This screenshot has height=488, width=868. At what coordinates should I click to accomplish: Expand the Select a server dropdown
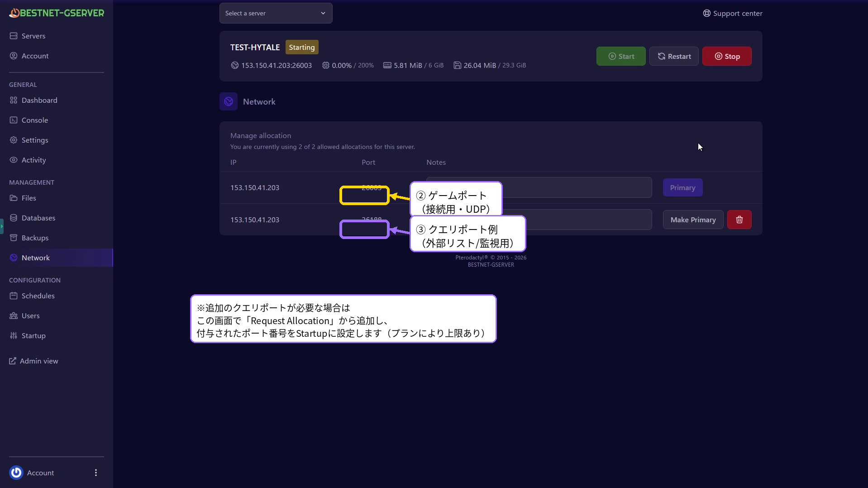point(276,13)
